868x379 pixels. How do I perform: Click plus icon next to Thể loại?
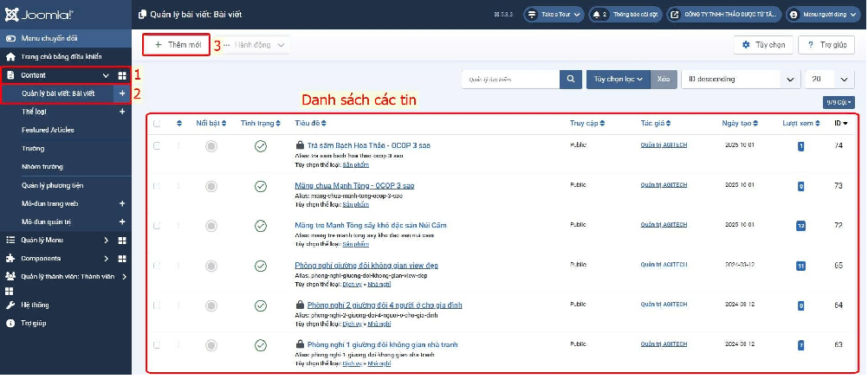coord(122,112)
